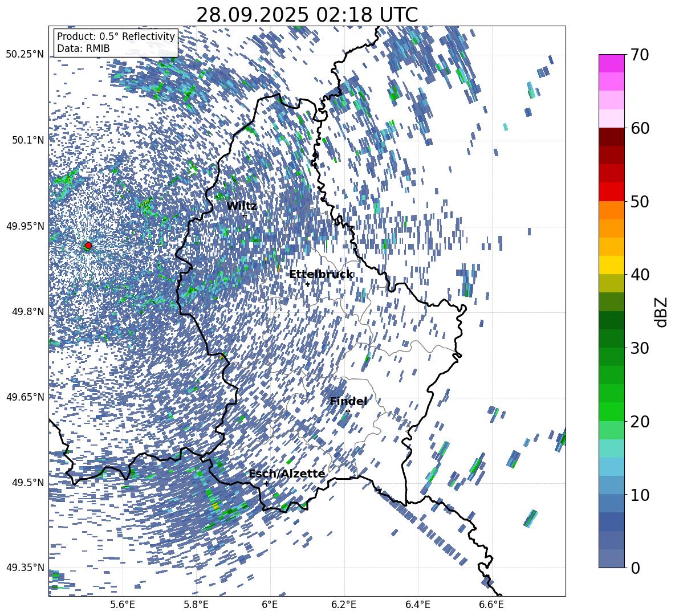Click the 49.65°N latitude tick label
This screenshot has width=675, height=616.
[25, 397]
